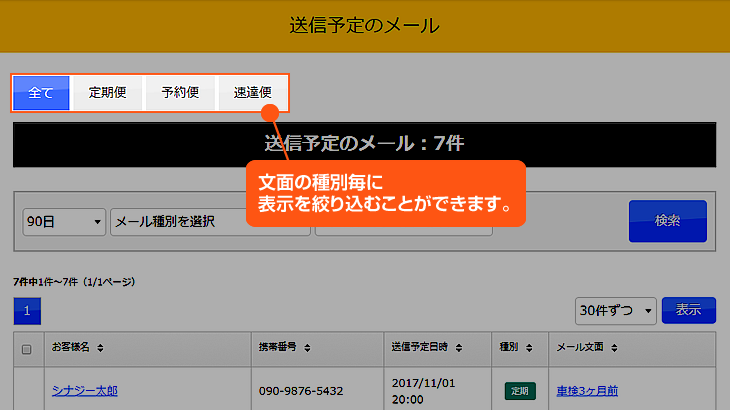Switch to the 定期便 tab
Screen dimensions: 730x410
(x=107, y=93)
